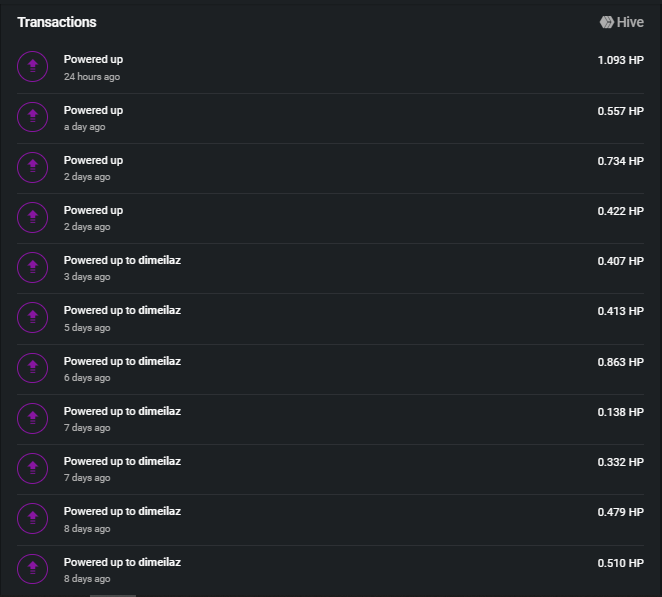Click the power-up icon for 0.863 HP
Viewport: 662px width, 597px height.
[x=33, y=368]
